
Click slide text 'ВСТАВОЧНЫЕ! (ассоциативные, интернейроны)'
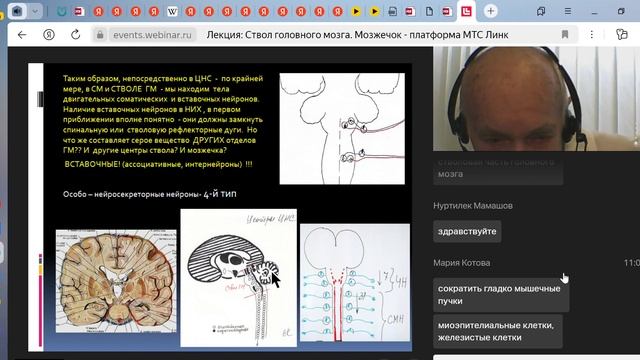pyautogui.click(x=154, y=164)
